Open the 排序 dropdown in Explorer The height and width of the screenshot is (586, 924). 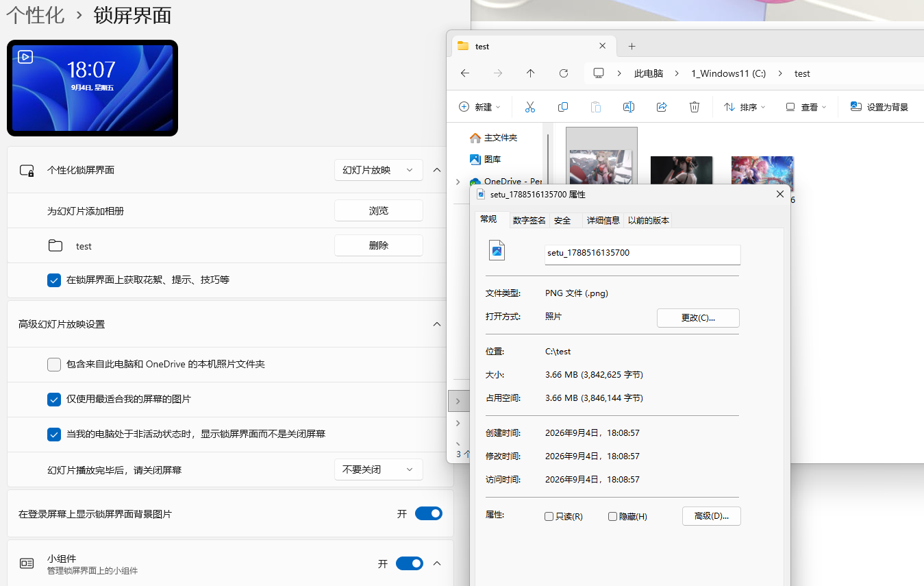(745, 107)
